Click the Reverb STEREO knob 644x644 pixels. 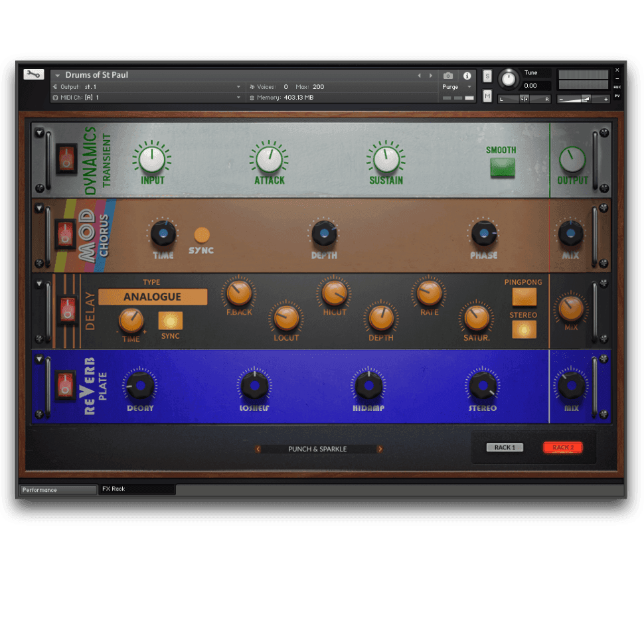pos(483,386)
